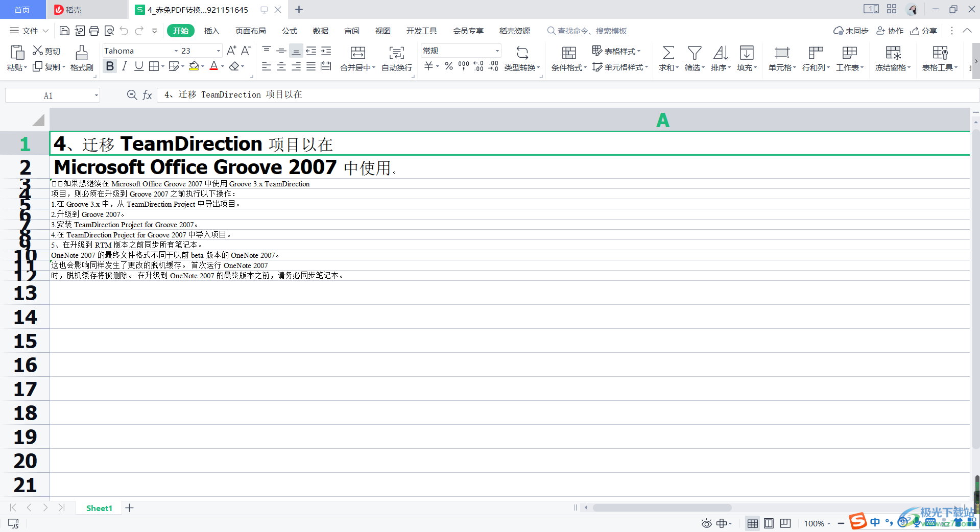Open number format 常规 dropdown
Viewport: 980px width, 532px height.
(497, 51)
